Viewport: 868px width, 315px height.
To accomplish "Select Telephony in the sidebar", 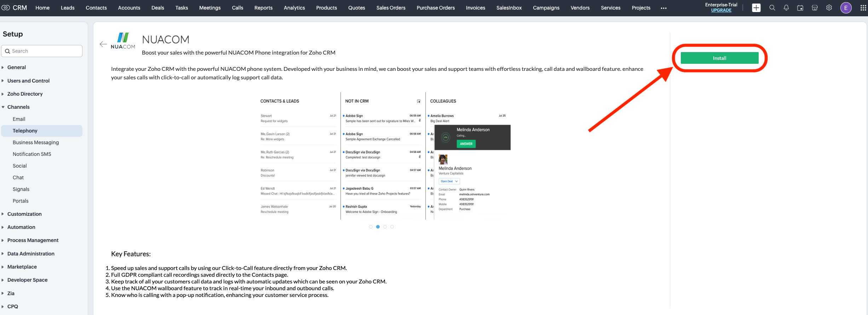I will [x=42, y=131].
